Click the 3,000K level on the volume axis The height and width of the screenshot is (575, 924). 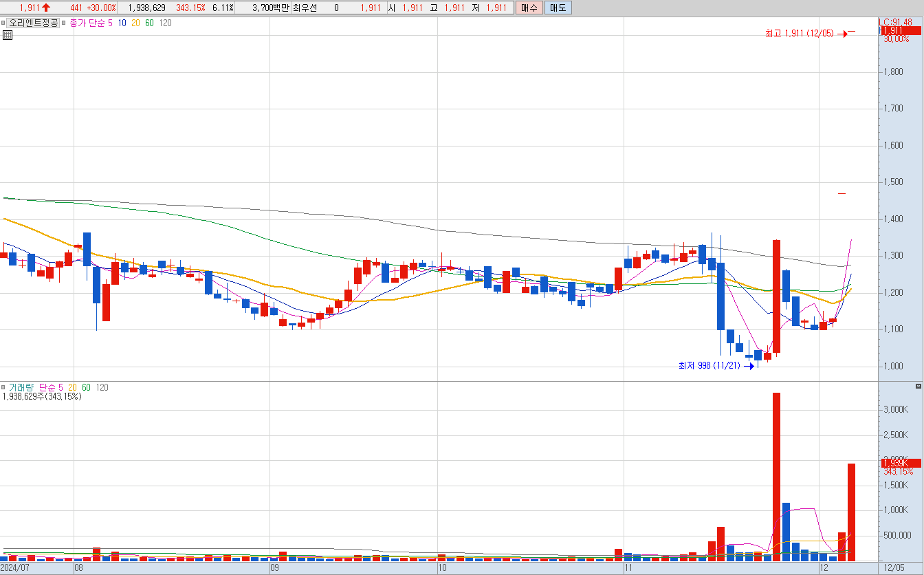(x=896, y=410)
